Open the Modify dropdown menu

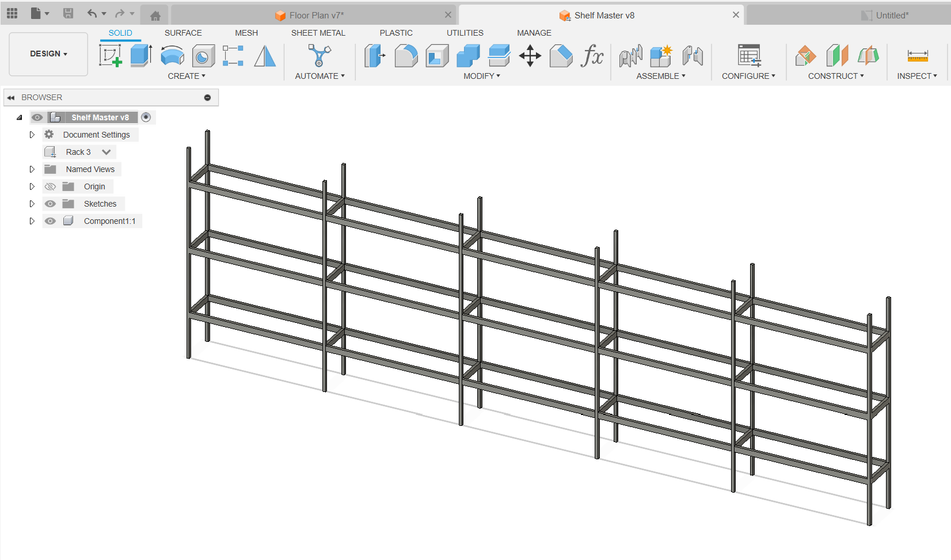click(x=482, y=76)
